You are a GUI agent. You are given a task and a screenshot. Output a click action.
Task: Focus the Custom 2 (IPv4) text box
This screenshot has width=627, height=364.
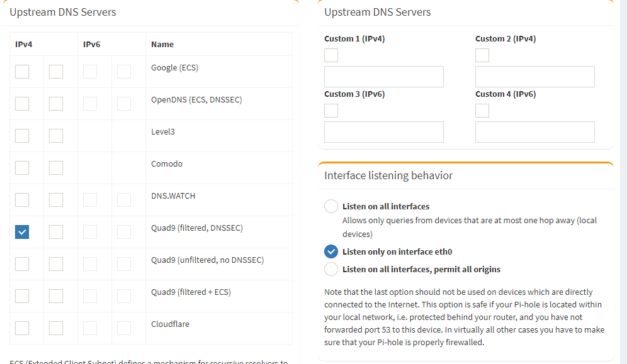[x=535, y=77]
